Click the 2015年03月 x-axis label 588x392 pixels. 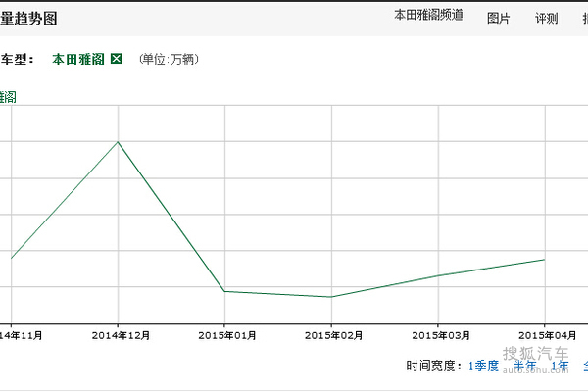438,335
